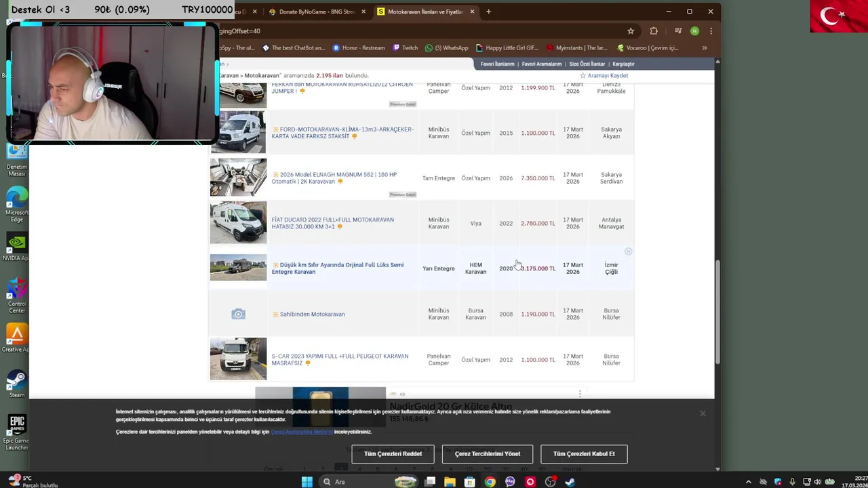Viewport: 868px width, 488px height.
Task: Click Tüm Çerezleri Kabul Et button
Action: coord(584,454)
